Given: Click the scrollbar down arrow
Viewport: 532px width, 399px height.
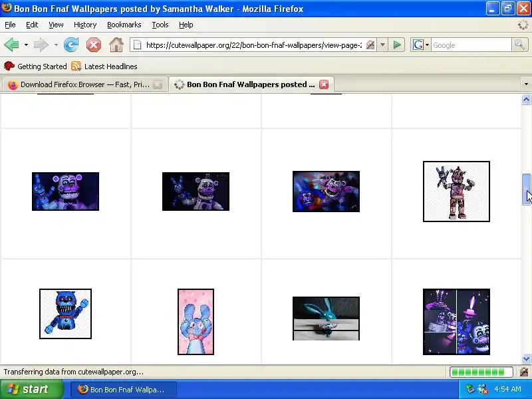Looking at the screenshot, I should (x=526, y=358).
